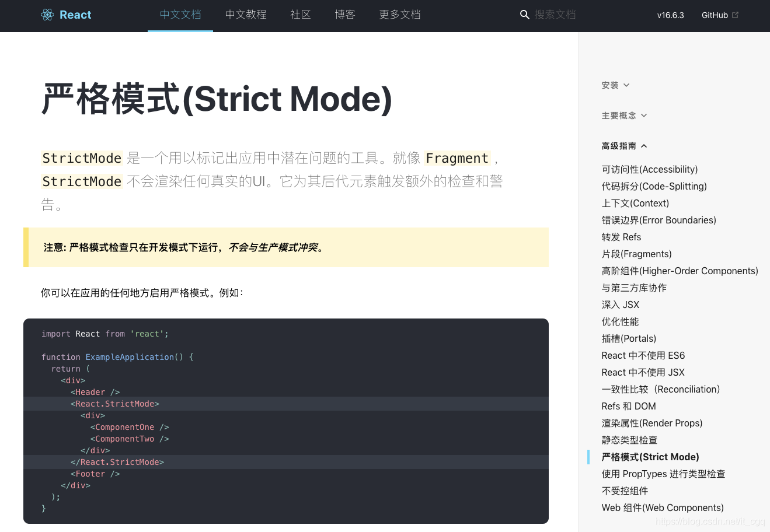Screen dimensions: 770x532
Task: Open React 中不使用 JSX link
Action: tap(643, 372)
